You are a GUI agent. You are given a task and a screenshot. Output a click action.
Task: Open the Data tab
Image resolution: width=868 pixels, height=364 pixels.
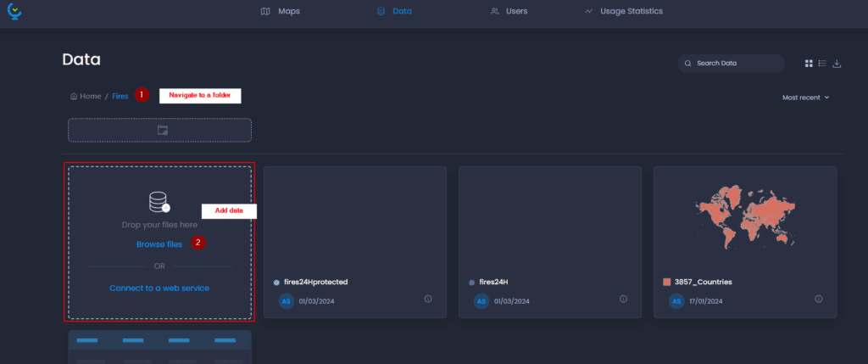click(394, 11)
